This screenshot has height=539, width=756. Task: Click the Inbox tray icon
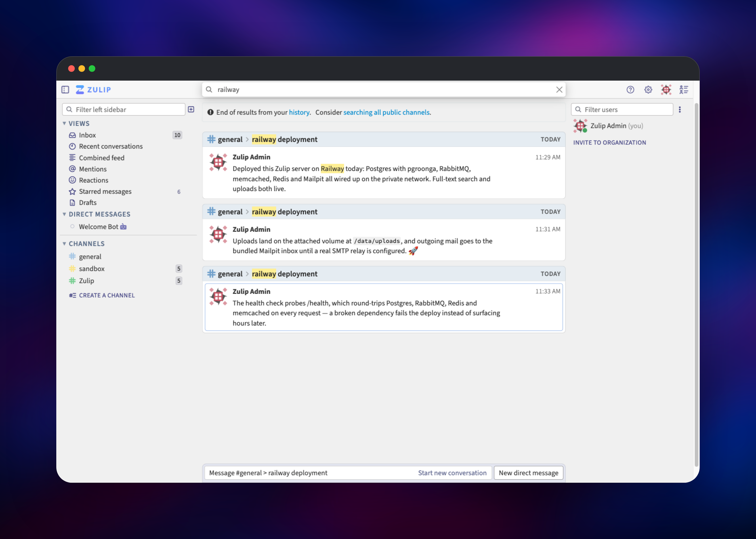(x=72, y=135)
